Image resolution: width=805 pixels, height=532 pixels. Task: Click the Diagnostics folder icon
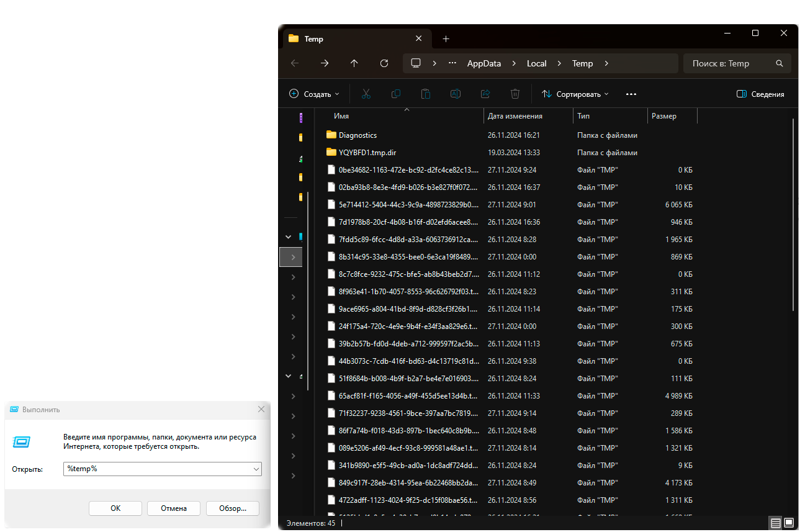click(331, 135)
